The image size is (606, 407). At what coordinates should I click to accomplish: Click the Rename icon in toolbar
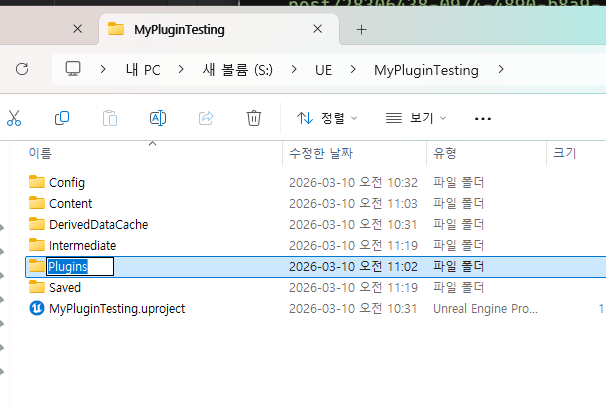click(158, 118)
